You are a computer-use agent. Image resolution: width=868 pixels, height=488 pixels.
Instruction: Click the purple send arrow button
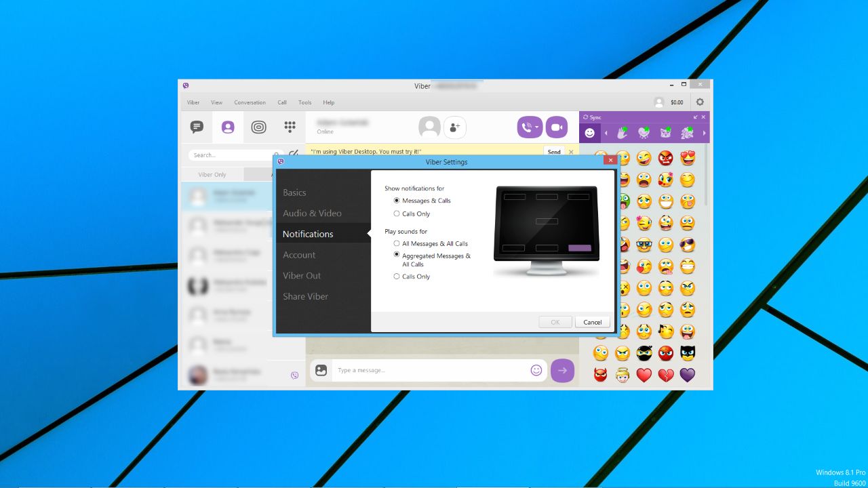562,371
